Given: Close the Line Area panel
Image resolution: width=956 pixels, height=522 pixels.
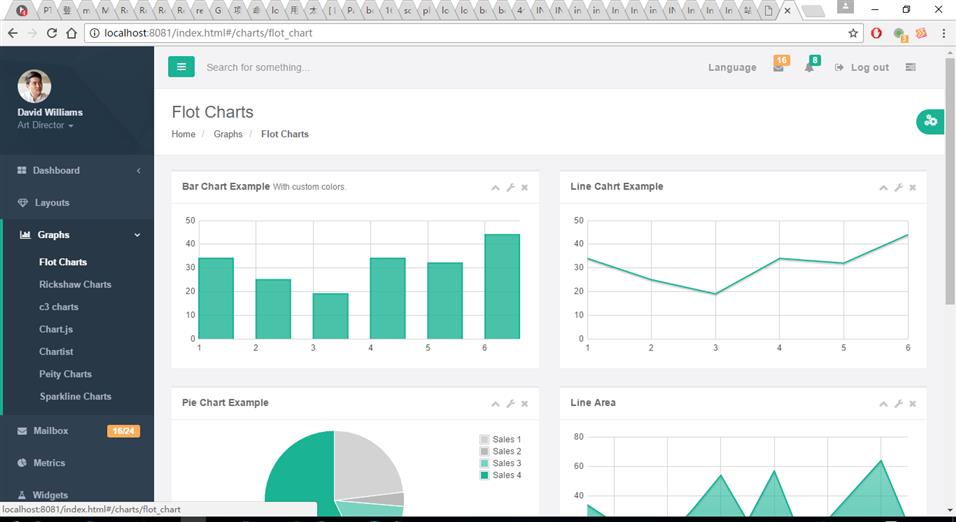Looking at the screenshot, I should pyautogui.click(x=913, y=403).
